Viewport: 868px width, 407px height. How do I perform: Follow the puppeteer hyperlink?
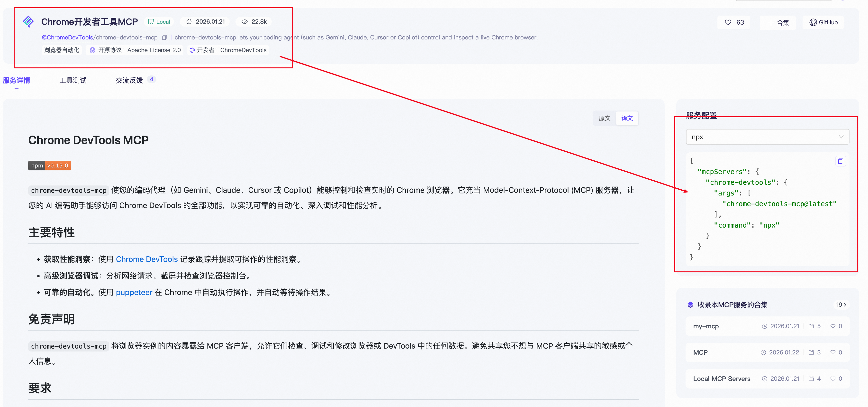click(134, 292)
